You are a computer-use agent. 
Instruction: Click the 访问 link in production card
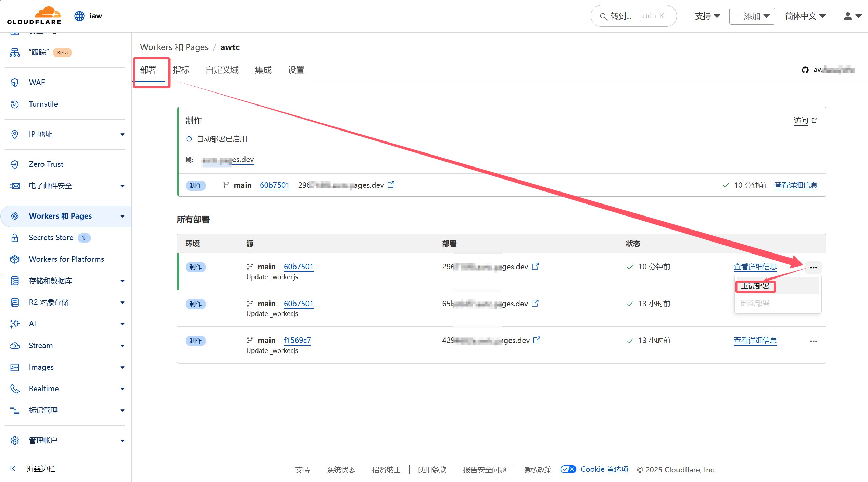805,120
